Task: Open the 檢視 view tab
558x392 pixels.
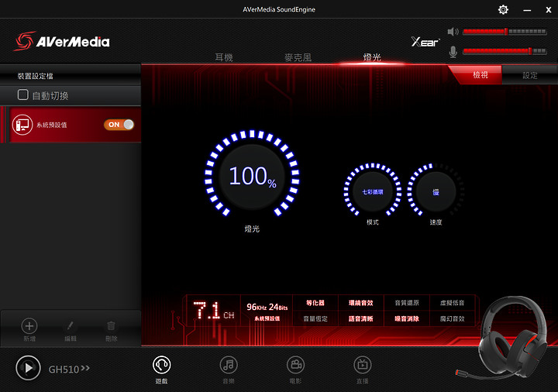Action: click(x=480, y=75)
